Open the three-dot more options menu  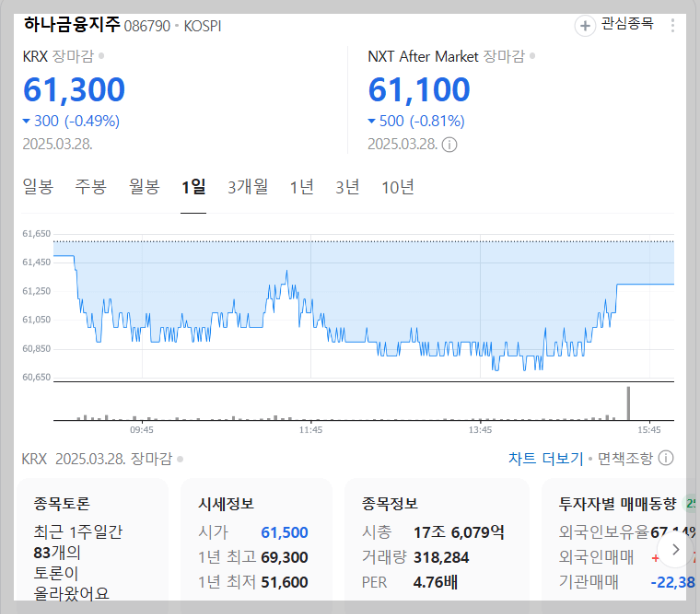point(672,25)
